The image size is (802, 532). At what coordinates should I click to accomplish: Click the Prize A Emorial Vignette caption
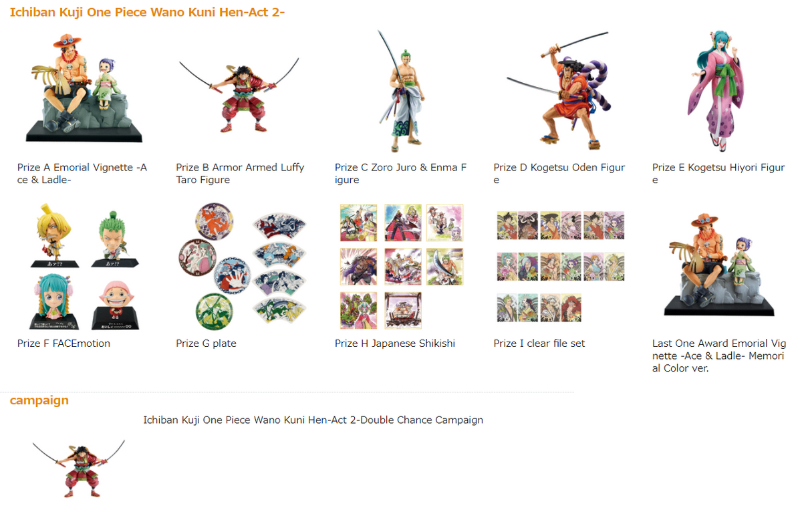tap(82, 174)
